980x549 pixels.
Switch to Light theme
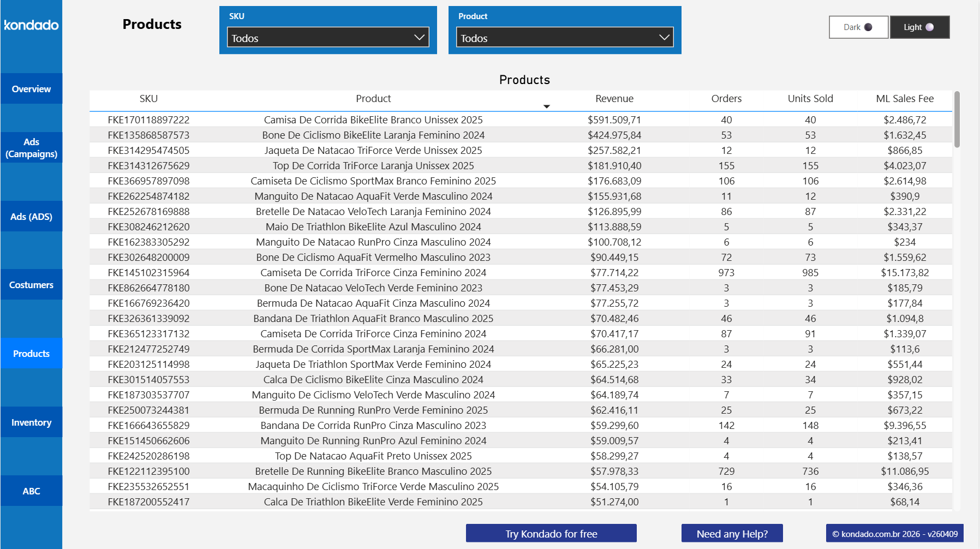pyautogui.click(x=919, y=27)
